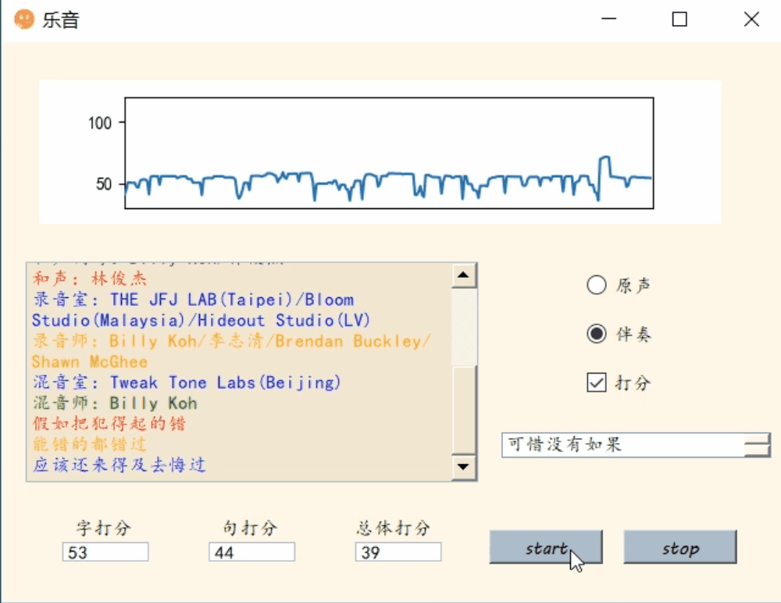Click the stop button
The width and height of the screenshot is (781, 603).
coord(680,547)
